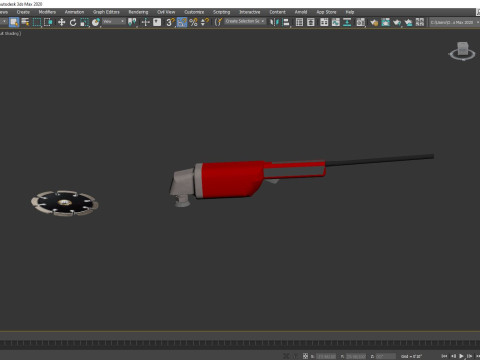Viewport: 480px width, 360px height.
Task: Toggle the 3D Snaps button
Action: [x=170, y=22]
